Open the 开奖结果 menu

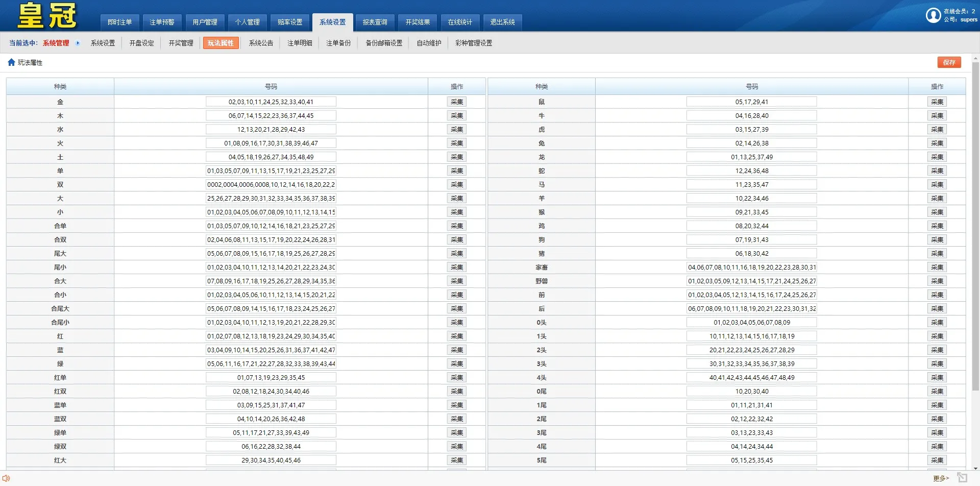tap(417, 22)
